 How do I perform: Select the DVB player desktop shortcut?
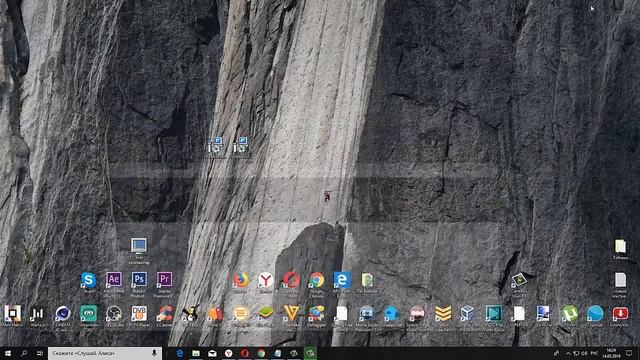pos(139,313)
